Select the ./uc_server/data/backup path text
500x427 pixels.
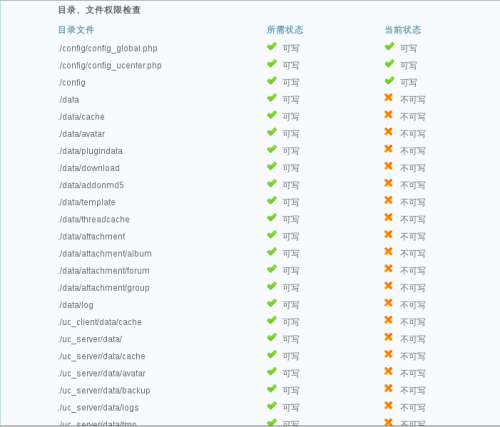[104, 391]
